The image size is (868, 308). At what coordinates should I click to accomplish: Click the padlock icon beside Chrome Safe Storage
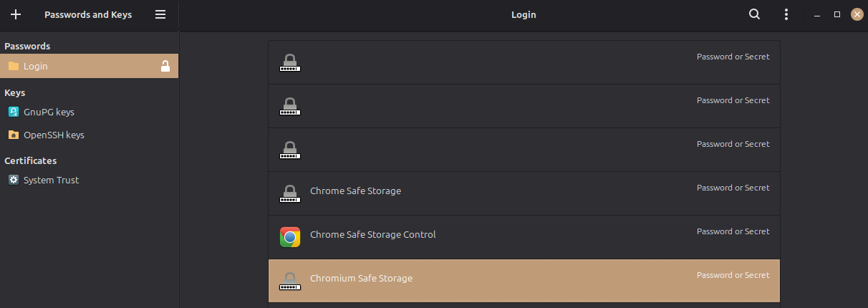[x=290, y=193]
